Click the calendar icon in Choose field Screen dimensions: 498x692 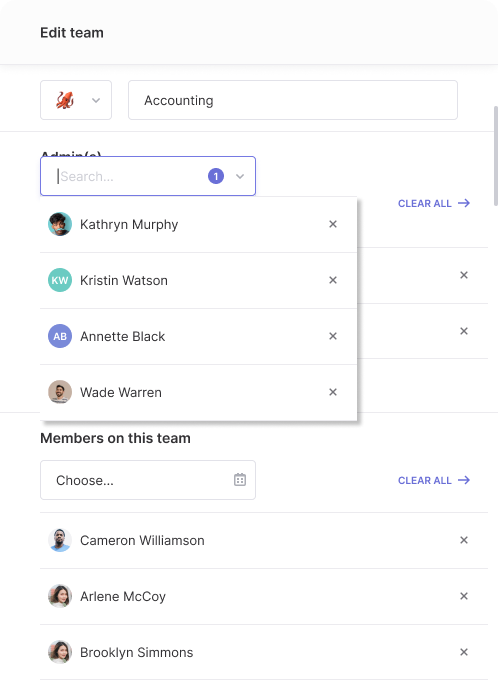(240, 480)
